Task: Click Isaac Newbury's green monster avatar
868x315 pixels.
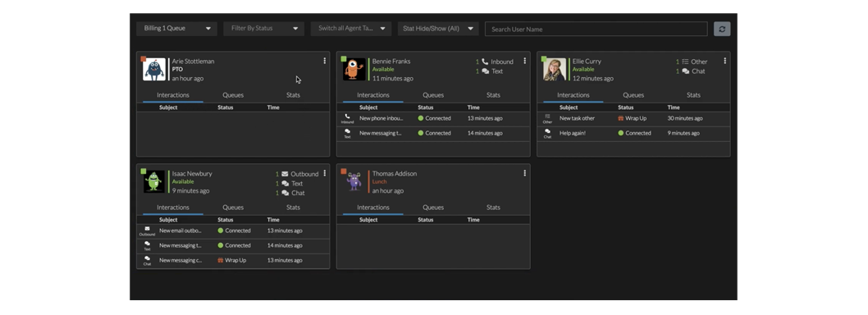Action: 154,181
